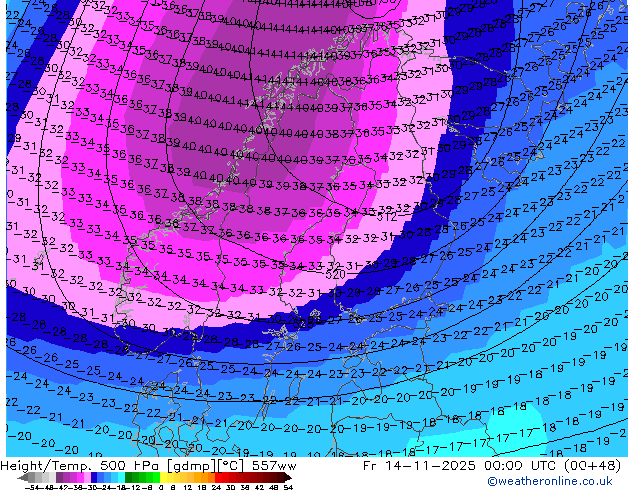The width and height of the screenshot is (634, 490).
Task: Pick the dark purple swatch in the legend
Action: point(59,478)
